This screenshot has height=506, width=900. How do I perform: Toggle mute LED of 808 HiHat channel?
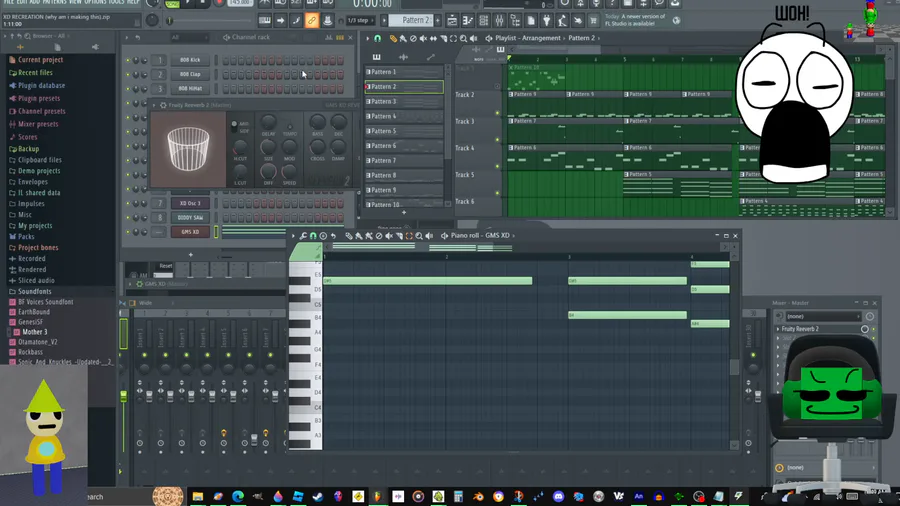point(128,89)
